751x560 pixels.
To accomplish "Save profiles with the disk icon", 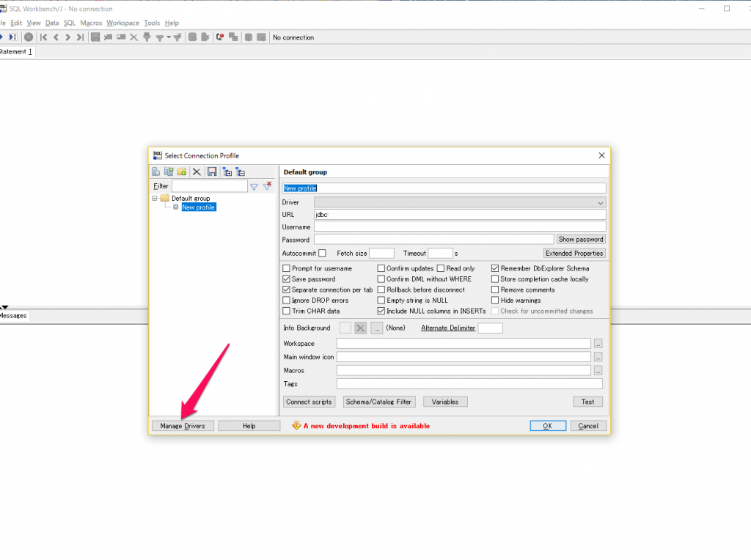I will (212, 172).
